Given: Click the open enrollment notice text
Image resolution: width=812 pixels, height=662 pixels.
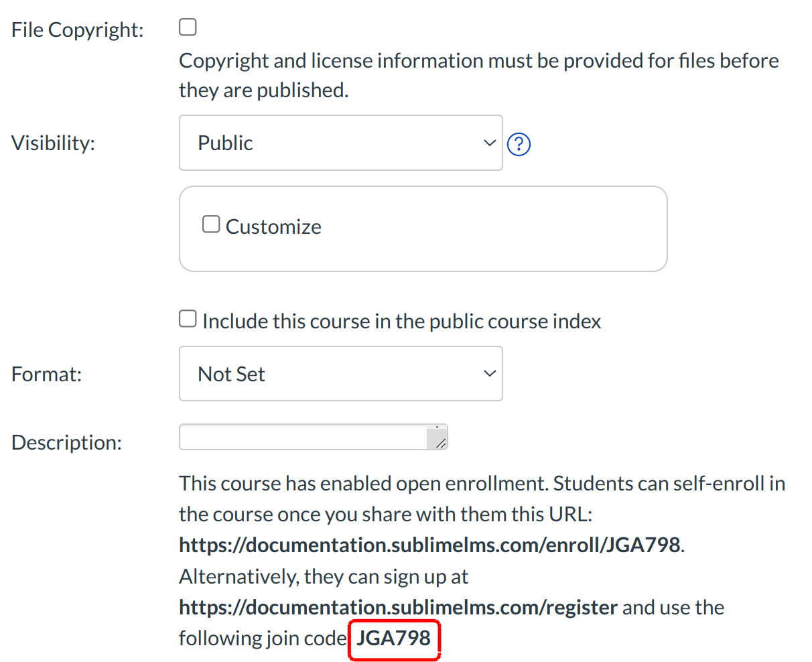Looking at the screenshot, I should [469, 498].
